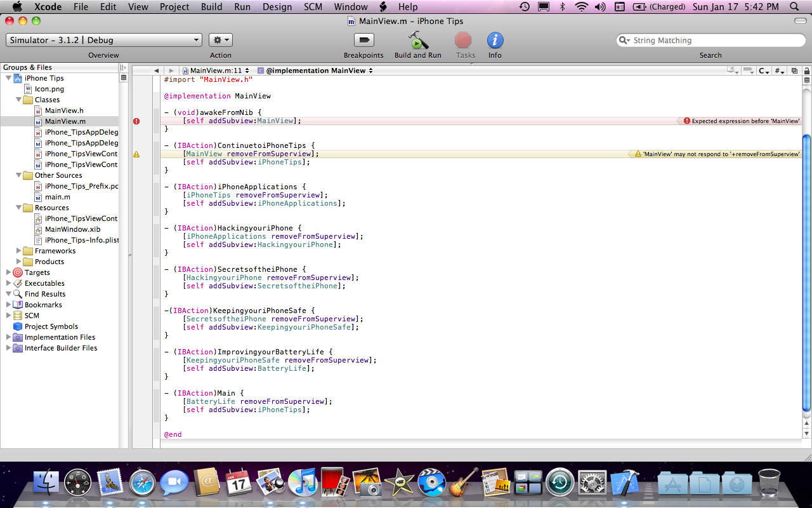Screen dimensions: 812x508
Task: Open the Design menu
Action: pyautogui.click(x=277, y=7)
